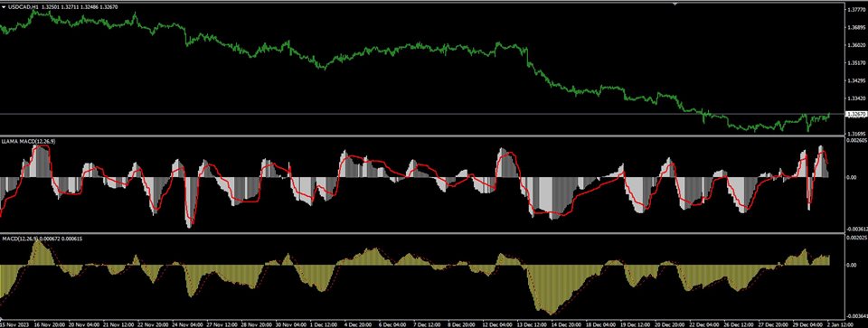Click time axis label 29 Dec 04:00

807,324
